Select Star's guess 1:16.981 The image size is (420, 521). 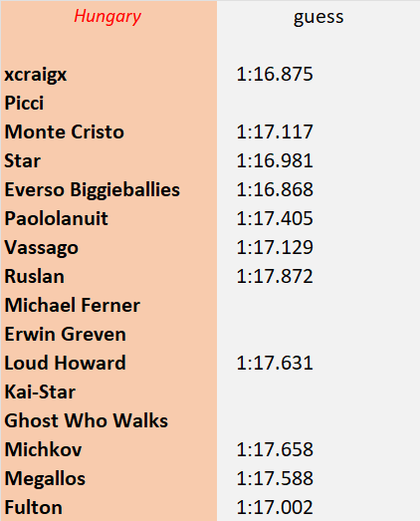point(318,160)
